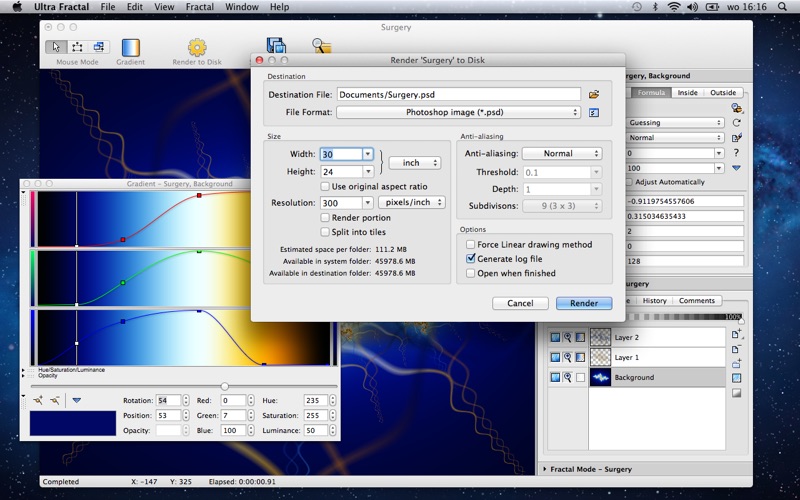
Task: Check Force Linear drawing method
Action: tap(470, 245)
